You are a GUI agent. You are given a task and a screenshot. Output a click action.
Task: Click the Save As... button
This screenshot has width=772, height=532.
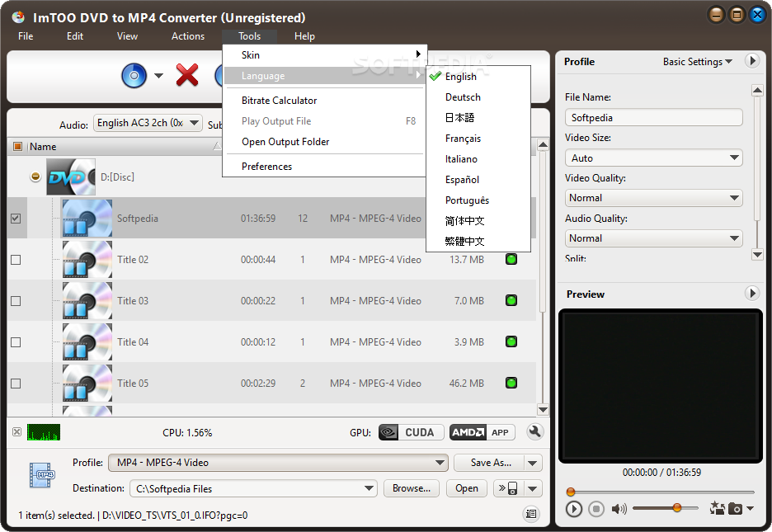(x=489, y=463)
